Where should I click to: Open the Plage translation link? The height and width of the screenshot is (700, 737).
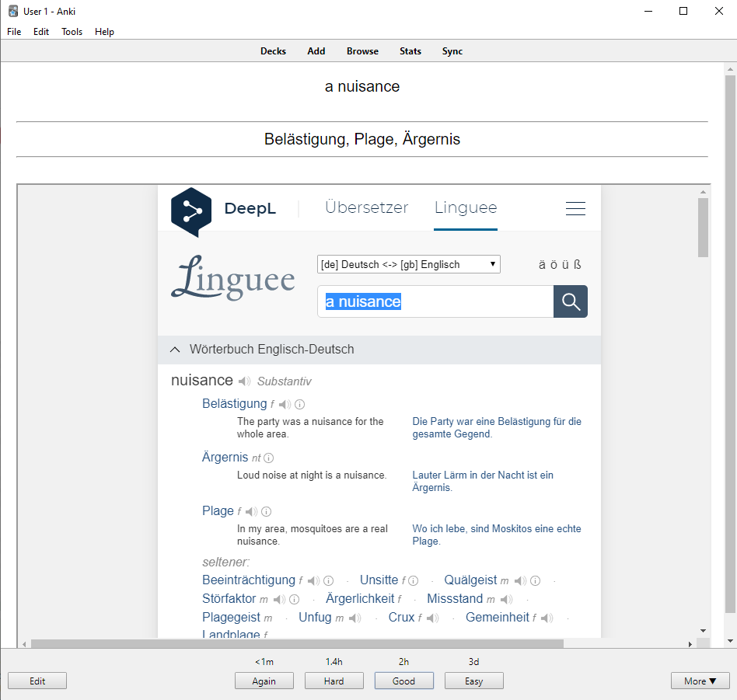coord(218,510)
